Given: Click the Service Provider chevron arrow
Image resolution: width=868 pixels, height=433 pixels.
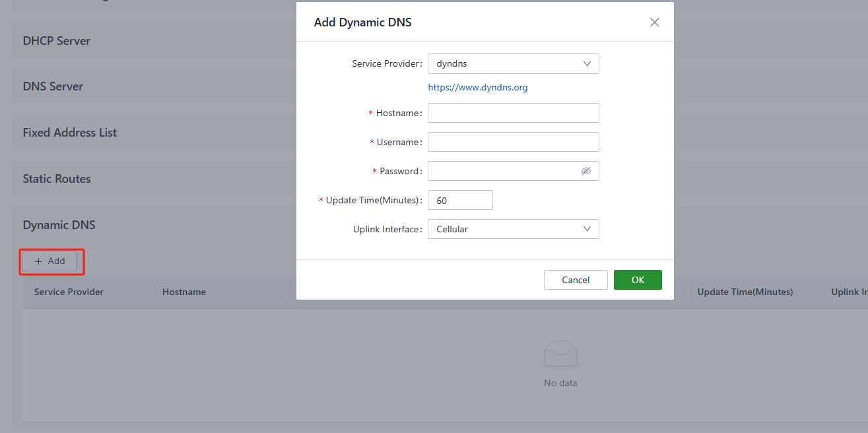Looking at the screenshot, I should coord(587,64).
